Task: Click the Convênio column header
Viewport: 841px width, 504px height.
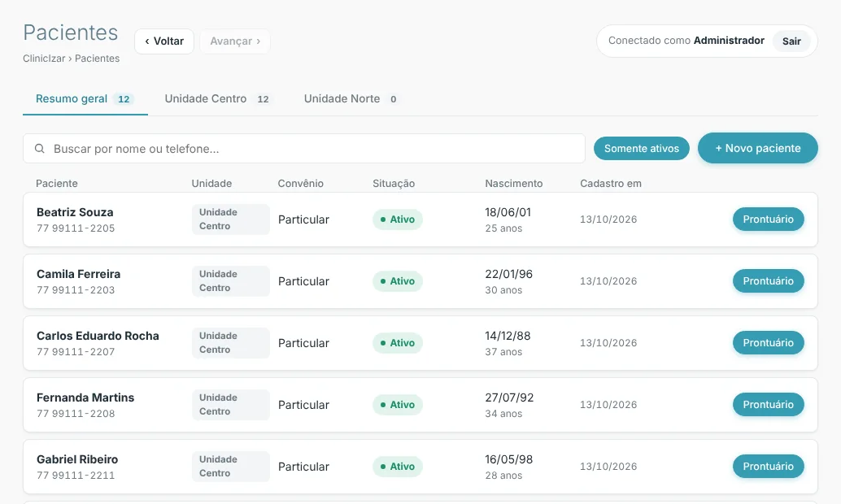Action: click(x=300, y=184)
